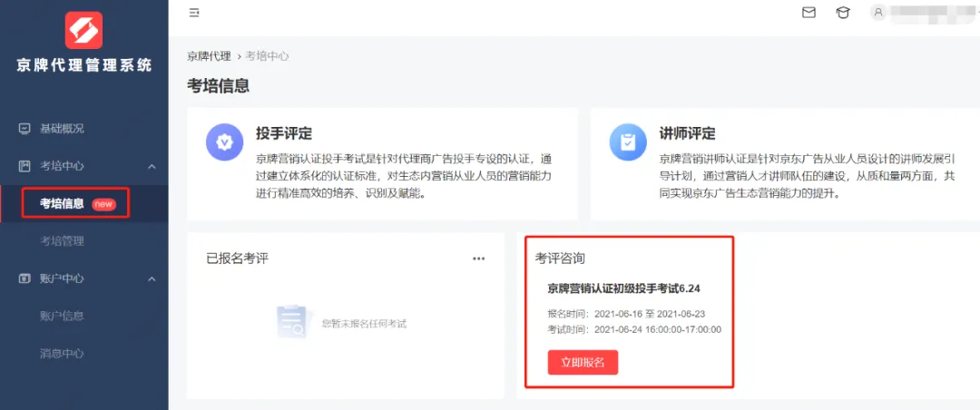The height and width of the screenshot is (410, 980).
Task: Click the 考试时间 2021-06-24 line
Action: click(x=634, y=329)
